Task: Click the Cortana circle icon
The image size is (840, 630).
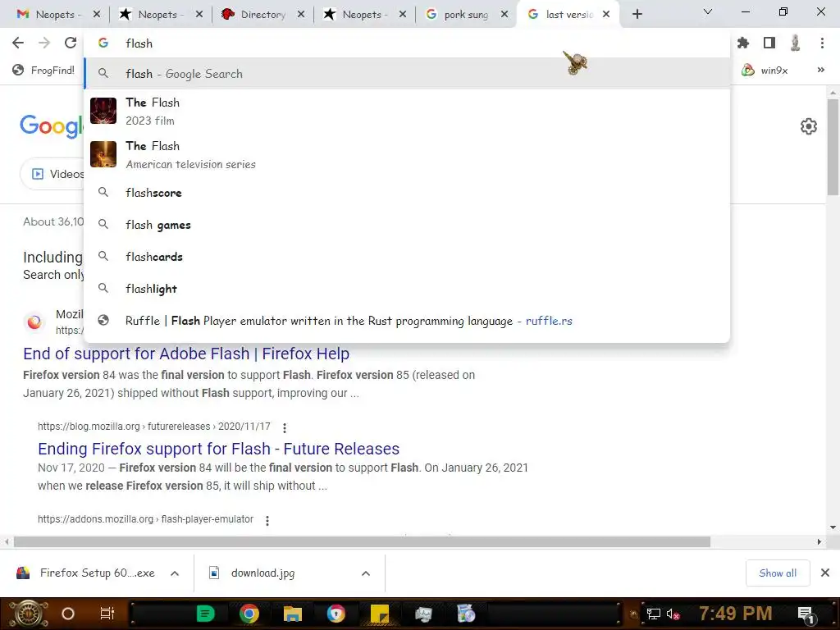Action: pyautogui.click(x=68, y=614)
